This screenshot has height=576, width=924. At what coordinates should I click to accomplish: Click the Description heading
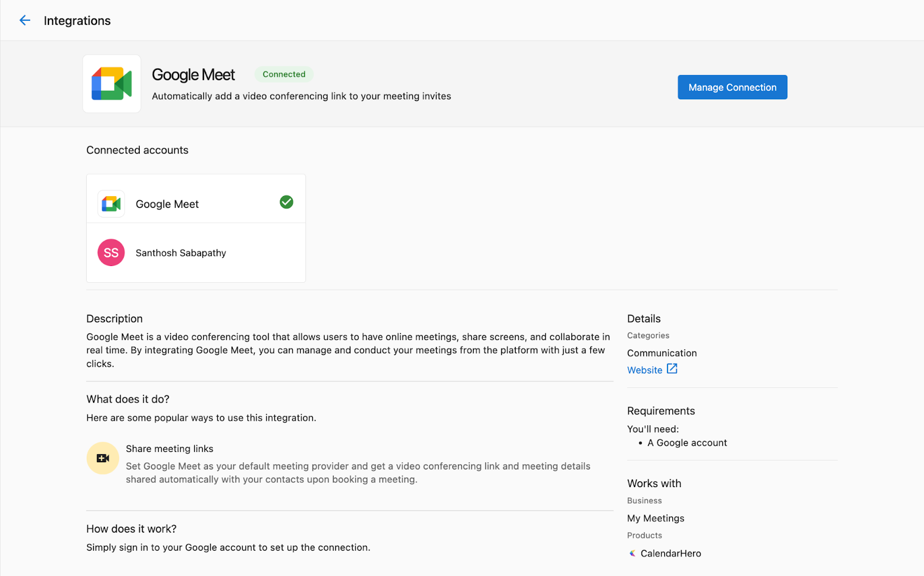click(x=114, y=319)
